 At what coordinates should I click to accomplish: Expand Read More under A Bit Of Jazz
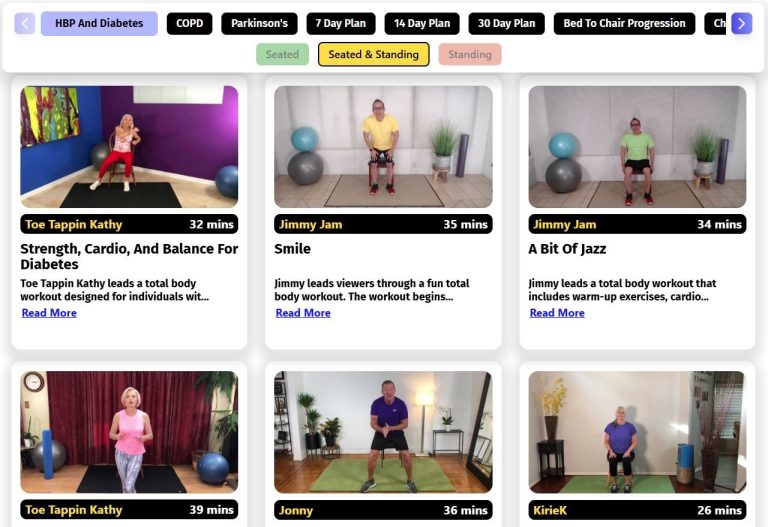click(557, 313)
